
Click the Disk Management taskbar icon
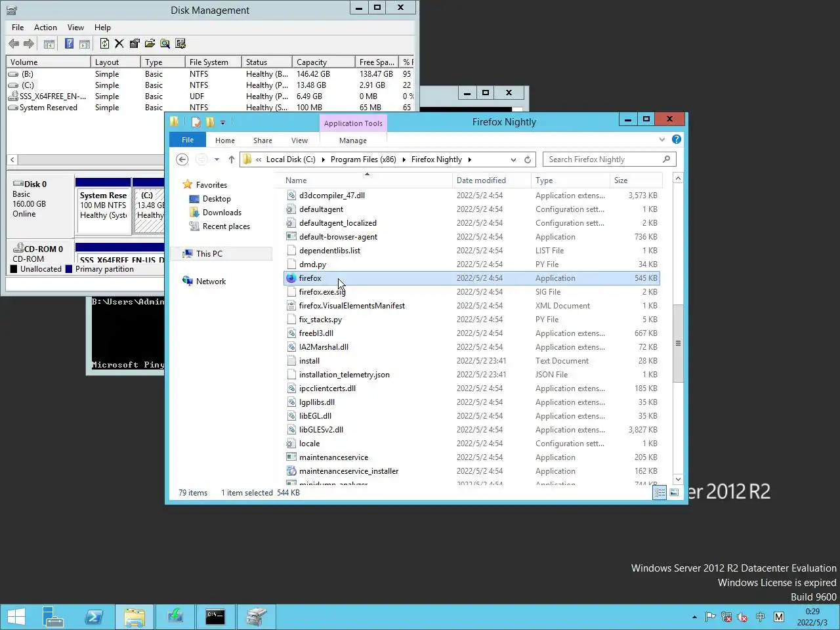[x=256, y=617]
